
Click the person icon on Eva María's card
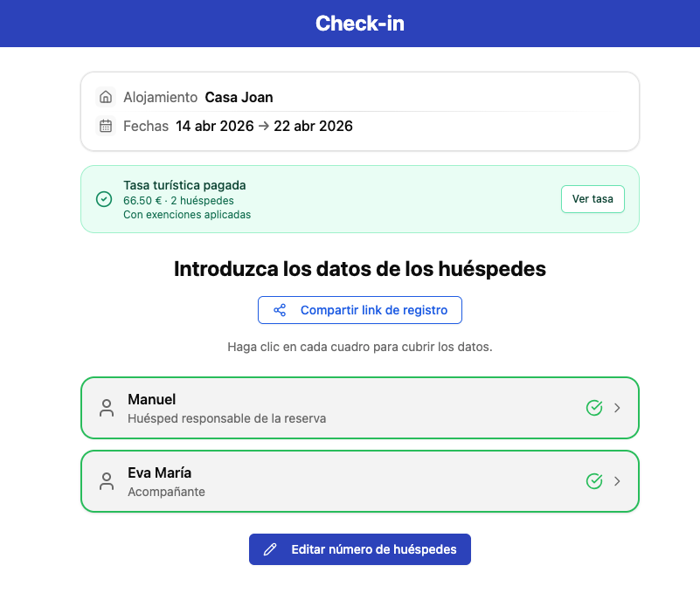click(106, 480)
